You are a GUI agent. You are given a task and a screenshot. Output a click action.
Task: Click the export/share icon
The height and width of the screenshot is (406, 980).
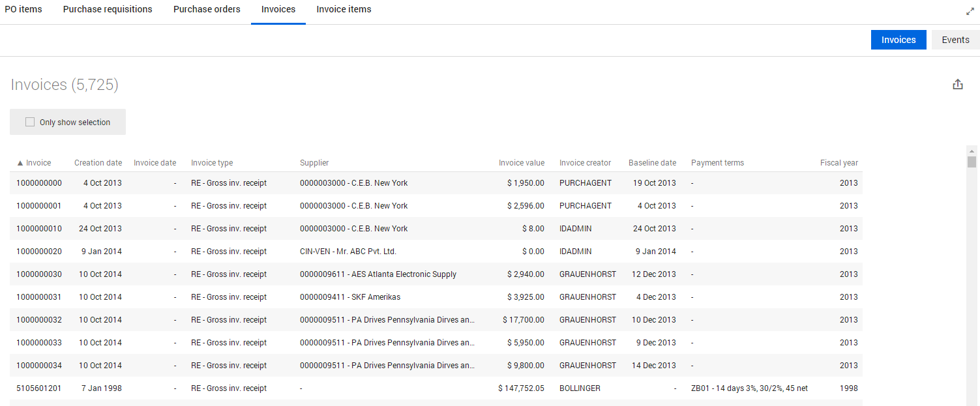pyautogui.click(x=958, y=85)
